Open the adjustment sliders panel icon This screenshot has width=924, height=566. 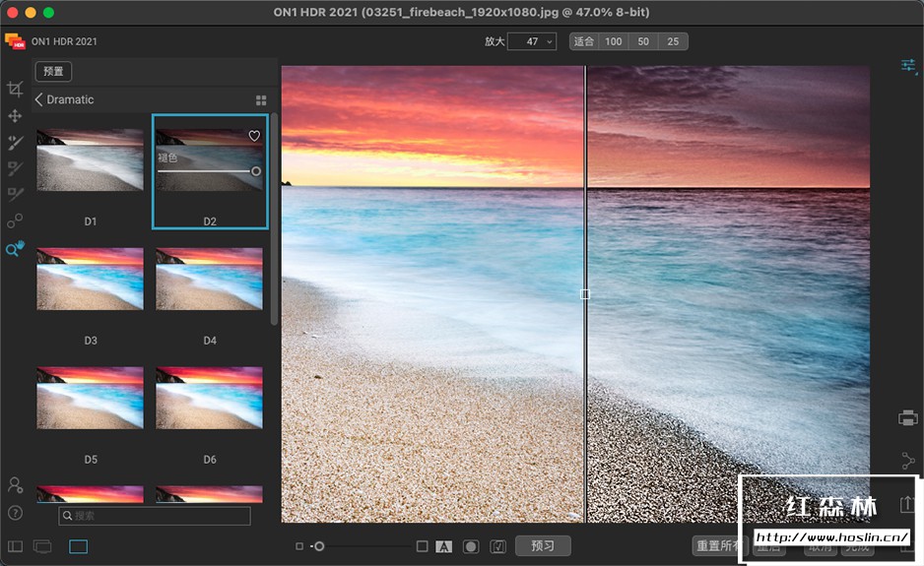point(908,65)
